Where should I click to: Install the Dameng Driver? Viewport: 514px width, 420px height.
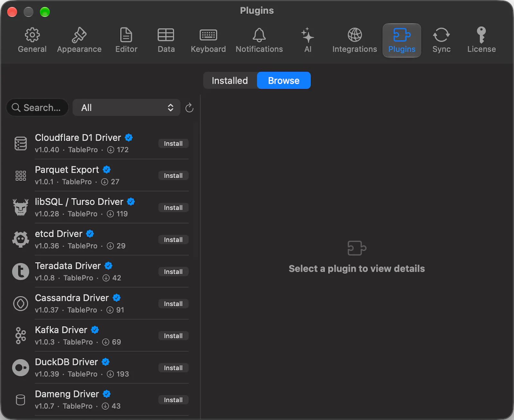tap(173, 400)
